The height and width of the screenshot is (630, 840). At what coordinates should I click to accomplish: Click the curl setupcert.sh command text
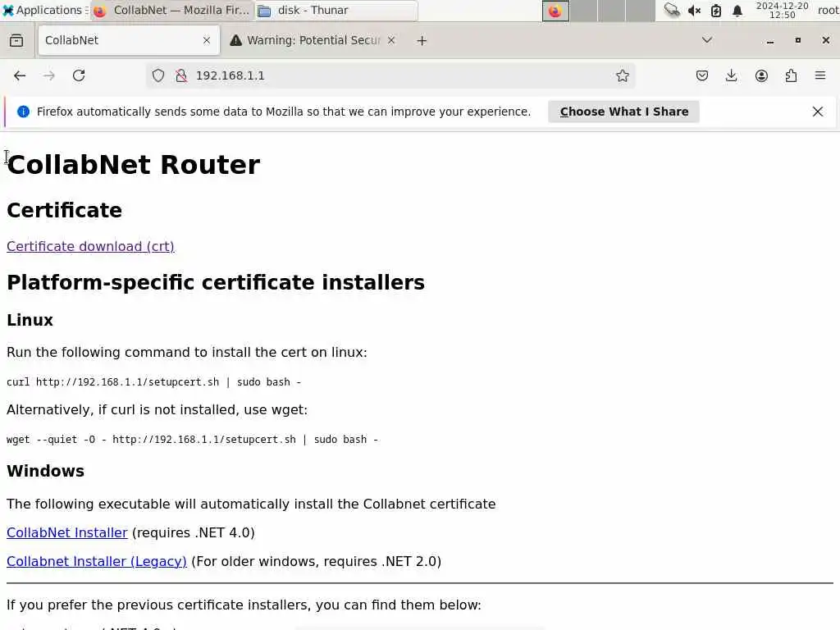(x=153, y=382)
